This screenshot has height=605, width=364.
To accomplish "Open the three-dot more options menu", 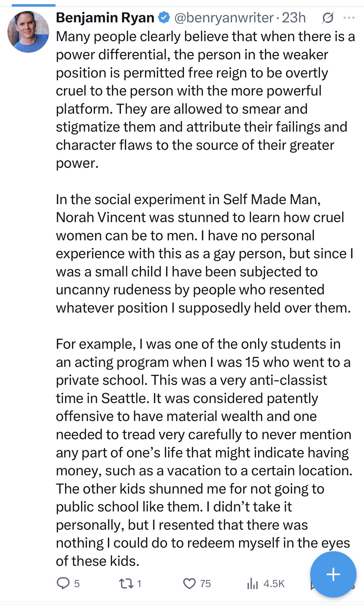I will click(349, 18).
